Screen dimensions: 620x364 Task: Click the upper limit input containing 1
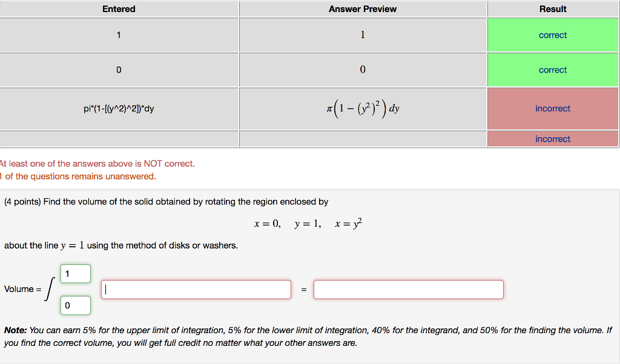74,273
